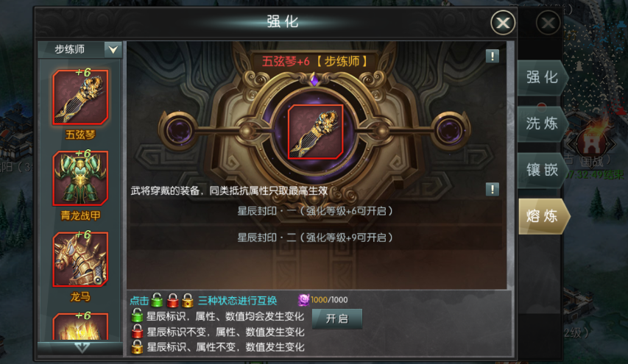Click the purple currency icon beside 1000/1000
This screenshot has height=364, width=628.
303,299
